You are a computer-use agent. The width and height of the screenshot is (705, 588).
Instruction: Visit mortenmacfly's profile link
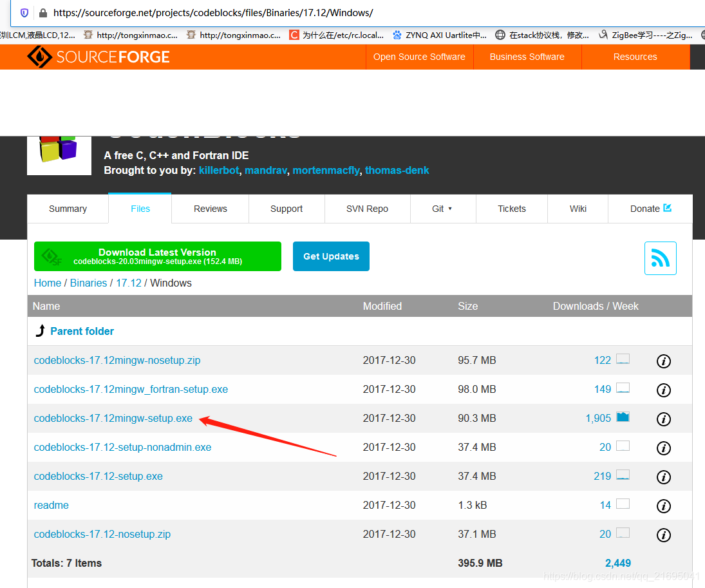(x=326, y=170)
